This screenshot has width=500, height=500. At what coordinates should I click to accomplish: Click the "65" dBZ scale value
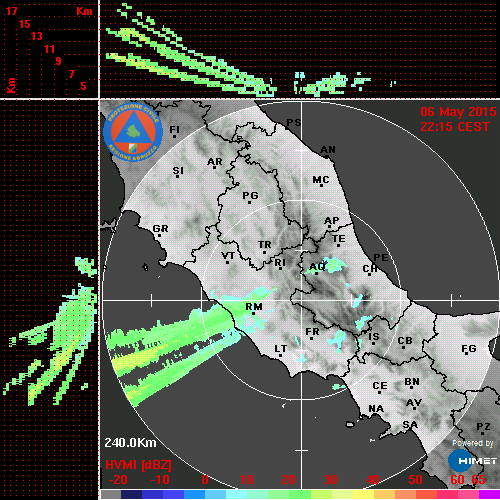coord(478,480)
